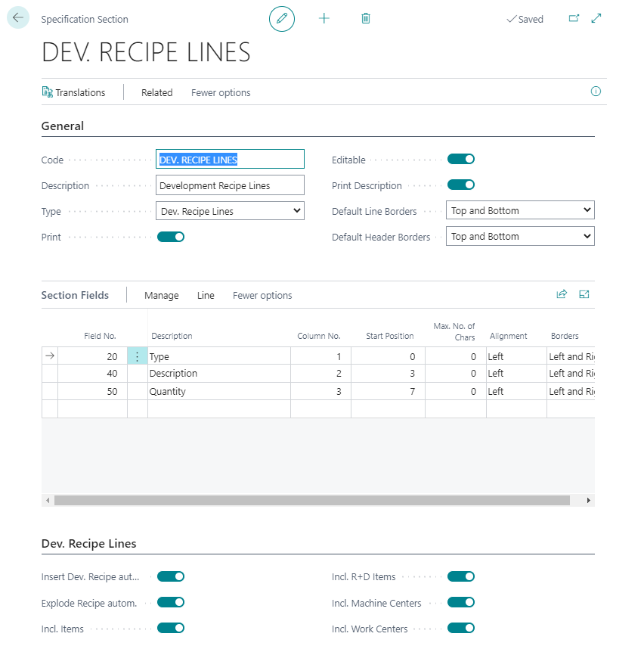Click Column No. column header
The height and width of the screenshot is (649, 644).
click(319, 336)
